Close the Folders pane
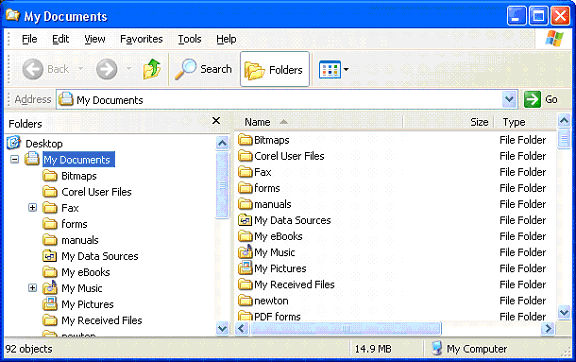This screenshot has width=576, height=362. 216,121
